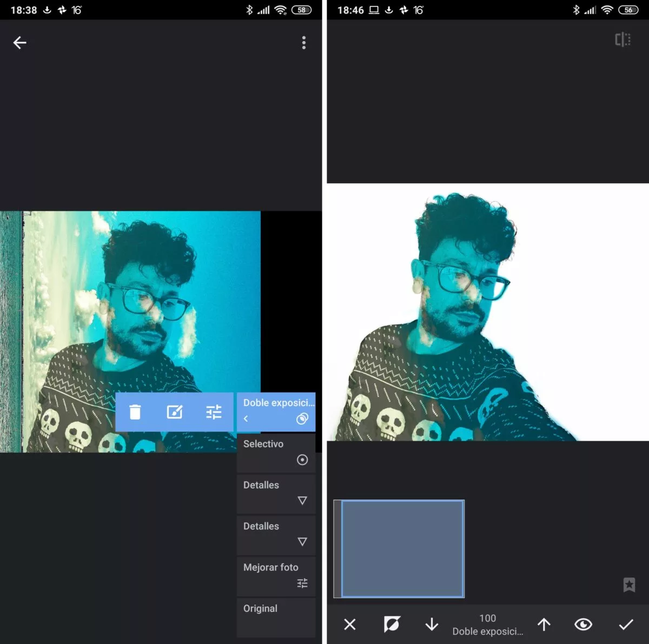Select the Original stack entry
This screenshot has height=644, width=649.
276,615
